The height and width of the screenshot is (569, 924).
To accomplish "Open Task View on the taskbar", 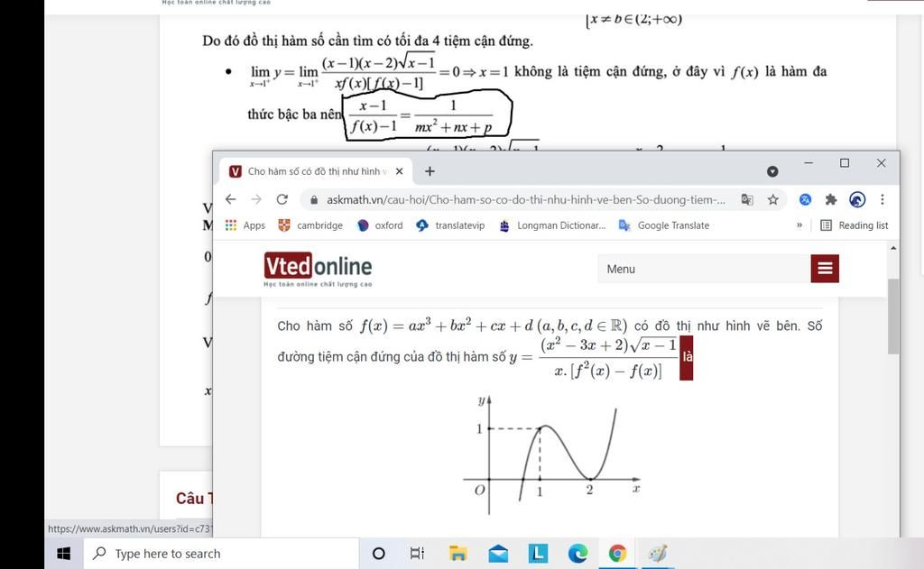I will point(417,553).
